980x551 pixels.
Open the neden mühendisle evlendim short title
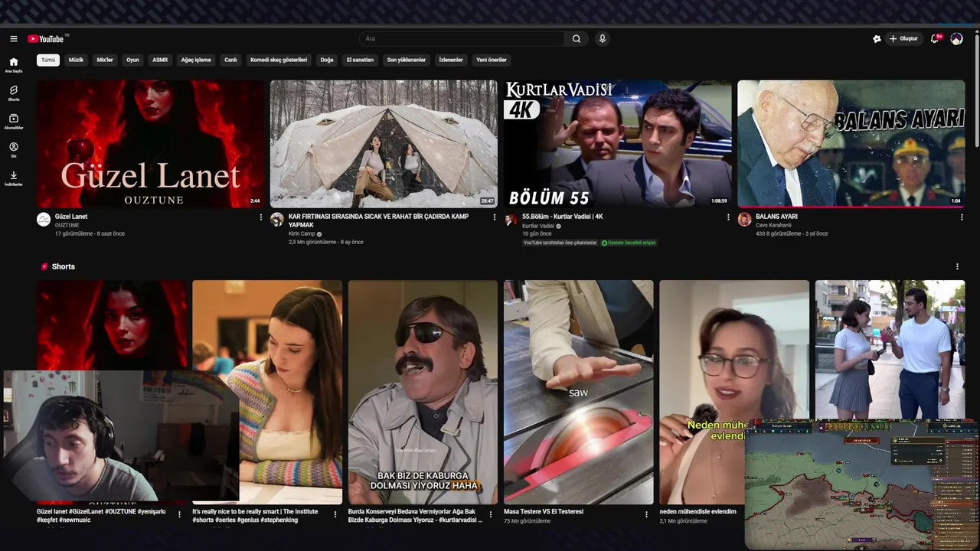(x=697, y=511)
